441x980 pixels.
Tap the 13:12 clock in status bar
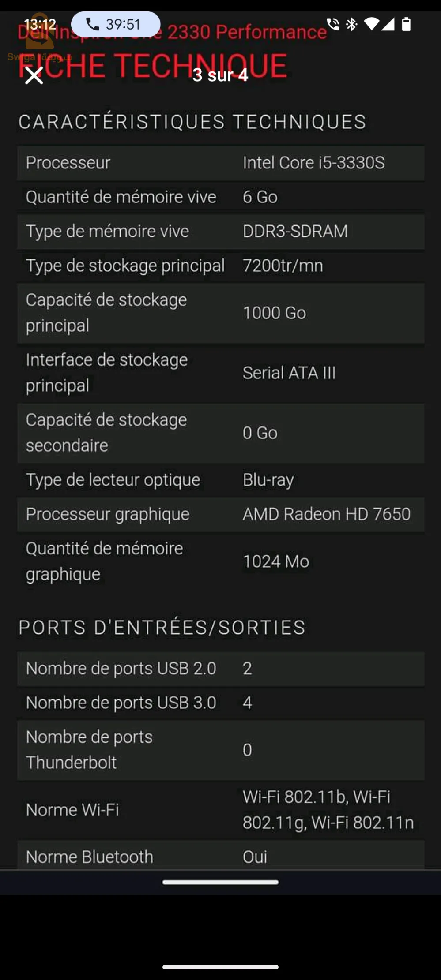40,24
